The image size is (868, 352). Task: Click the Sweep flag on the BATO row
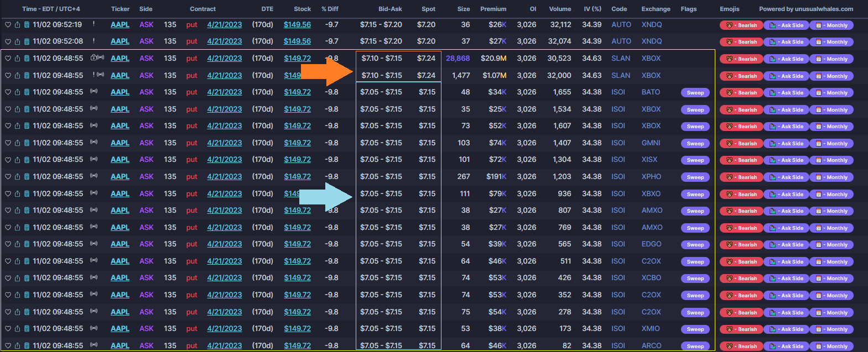[695, 93]
